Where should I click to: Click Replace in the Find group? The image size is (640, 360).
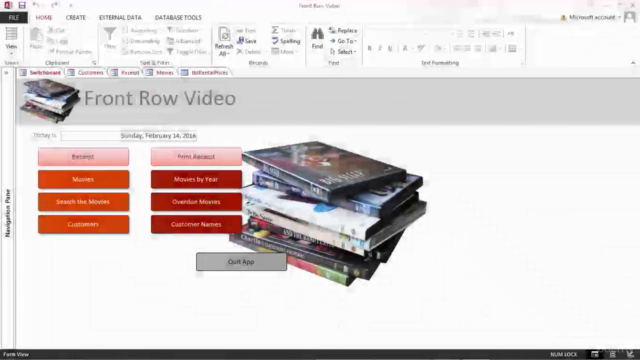(343, 31)
